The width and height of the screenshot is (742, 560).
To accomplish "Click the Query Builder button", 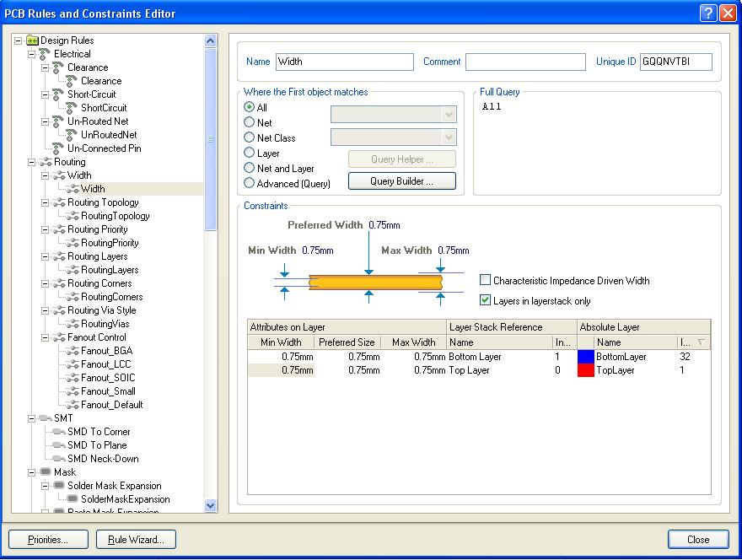I will click(401, 180).
